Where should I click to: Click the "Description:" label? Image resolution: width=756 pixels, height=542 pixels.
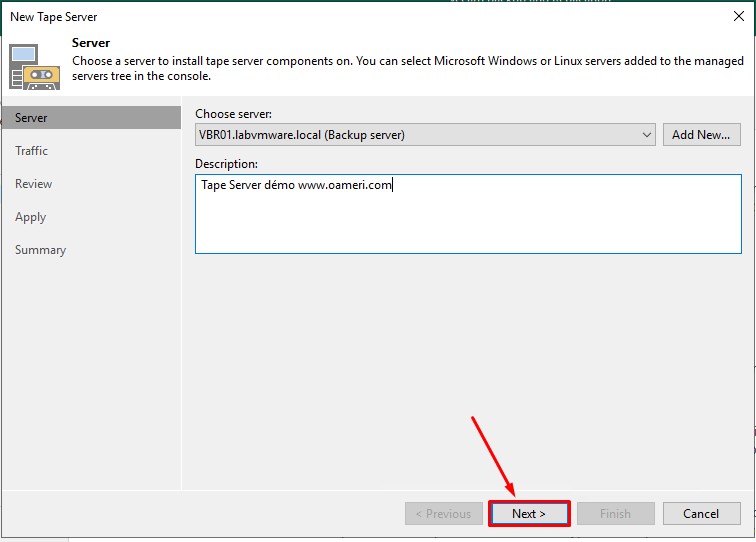point(226,164)
